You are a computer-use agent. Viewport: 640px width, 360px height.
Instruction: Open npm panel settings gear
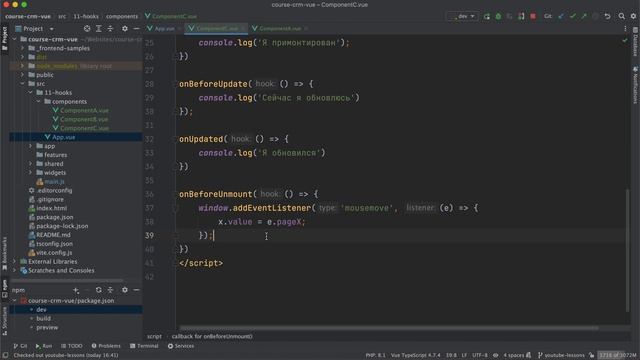pyautogui.click(x=124, y=290)
